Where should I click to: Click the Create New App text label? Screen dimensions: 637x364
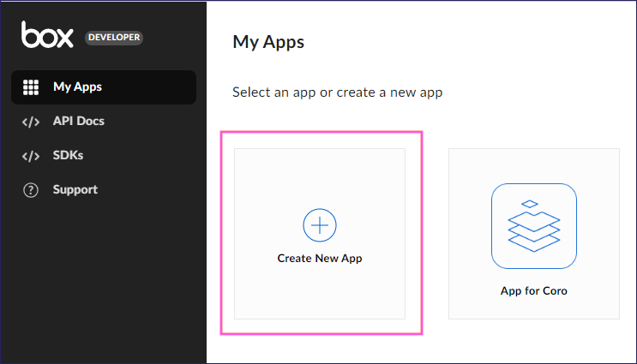320,258
